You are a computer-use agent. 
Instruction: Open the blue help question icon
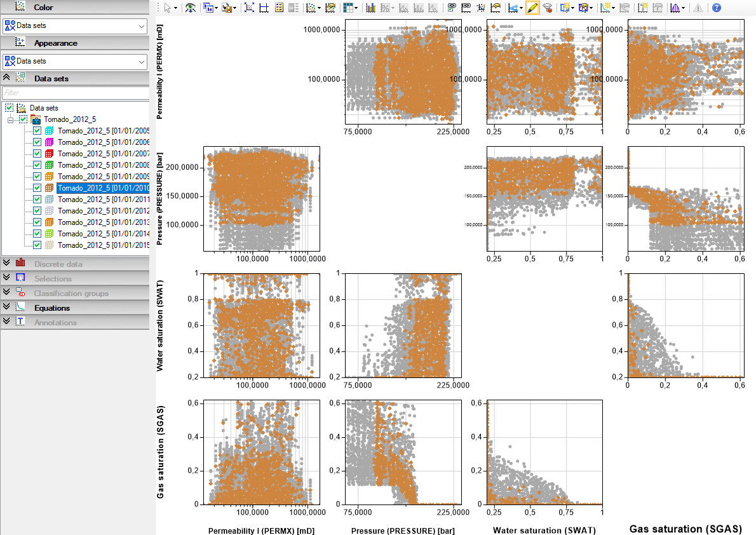click(x=717, y=8)
